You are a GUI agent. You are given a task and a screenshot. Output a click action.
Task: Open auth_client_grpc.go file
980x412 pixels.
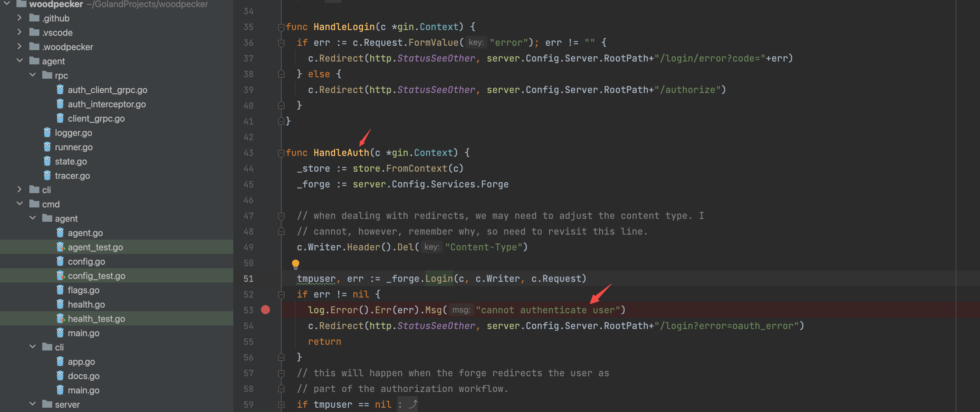[x=107, y=90]
